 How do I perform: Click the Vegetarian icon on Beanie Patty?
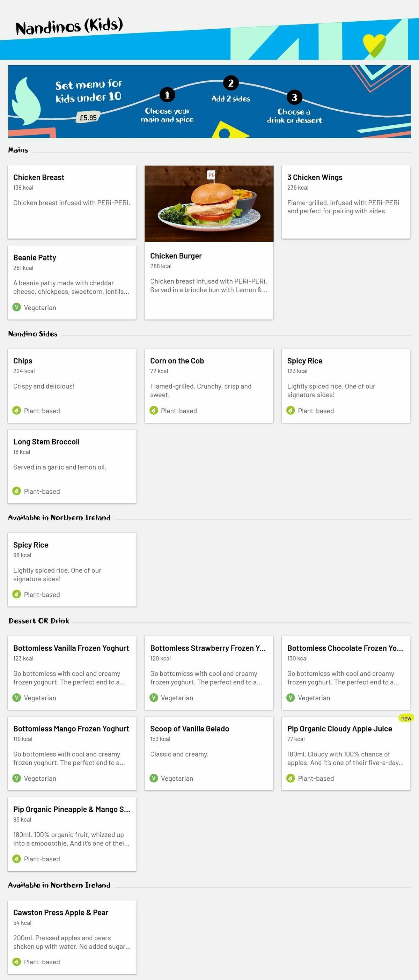point(16,307)
